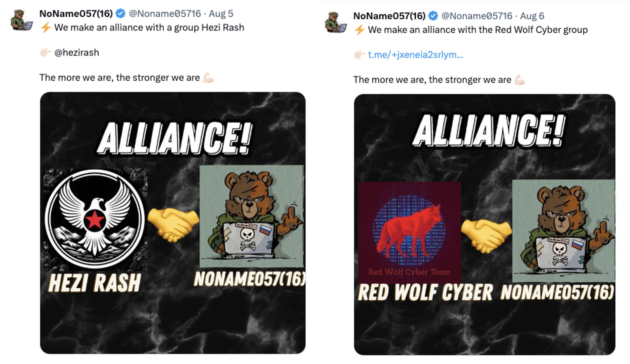Click NoName057(16) profile avatar on Aug 6 tweet

coord(336,22)
